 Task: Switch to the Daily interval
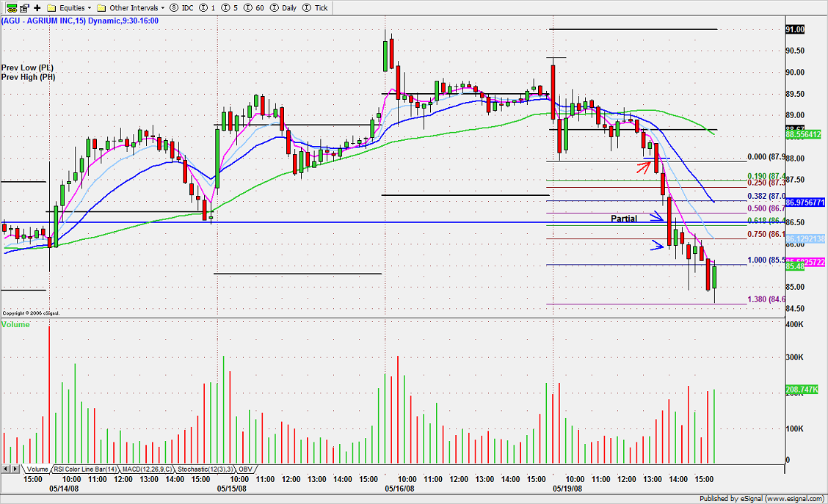coord(283,8)
